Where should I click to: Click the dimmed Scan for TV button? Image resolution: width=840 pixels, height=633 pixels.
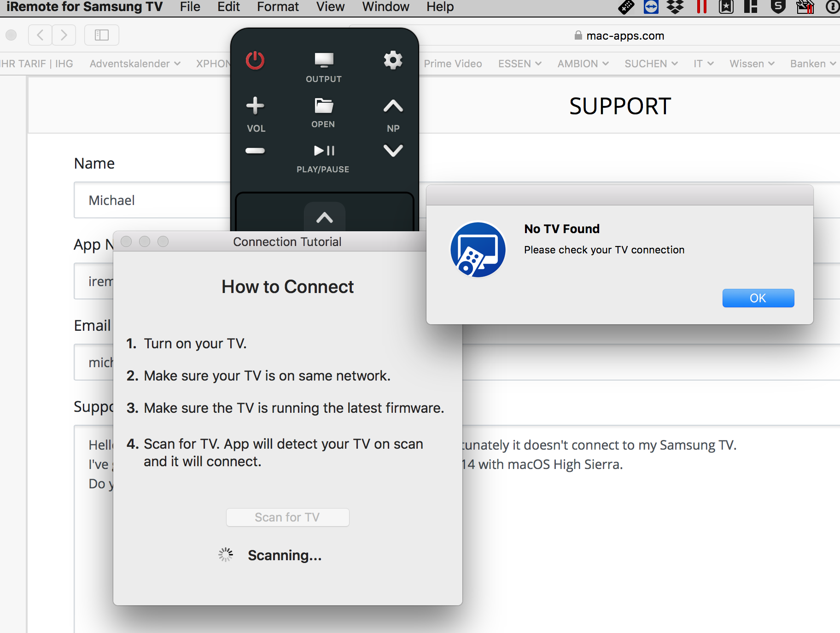coord(287,517)
